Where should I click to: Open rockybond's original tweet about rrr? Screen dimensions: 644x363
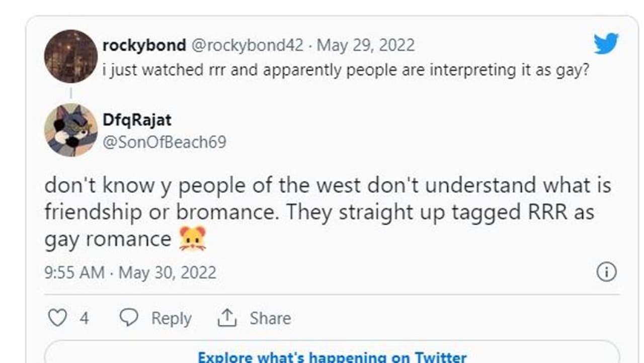click(x=345, y=70)
